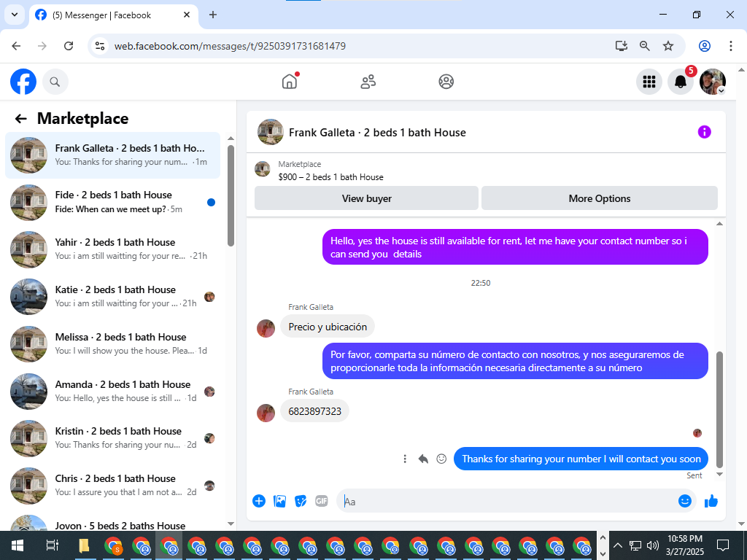Reload the page

click(x=69, y=46)
